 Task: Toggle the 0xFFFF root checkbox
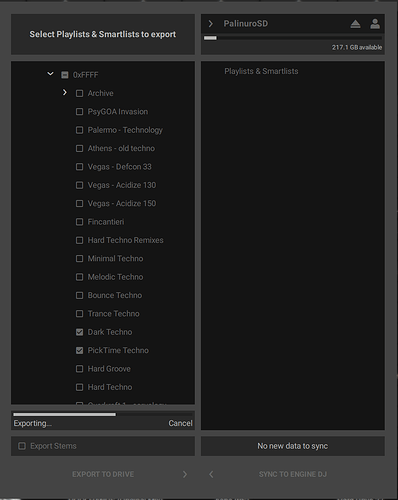tap(65, 75)
